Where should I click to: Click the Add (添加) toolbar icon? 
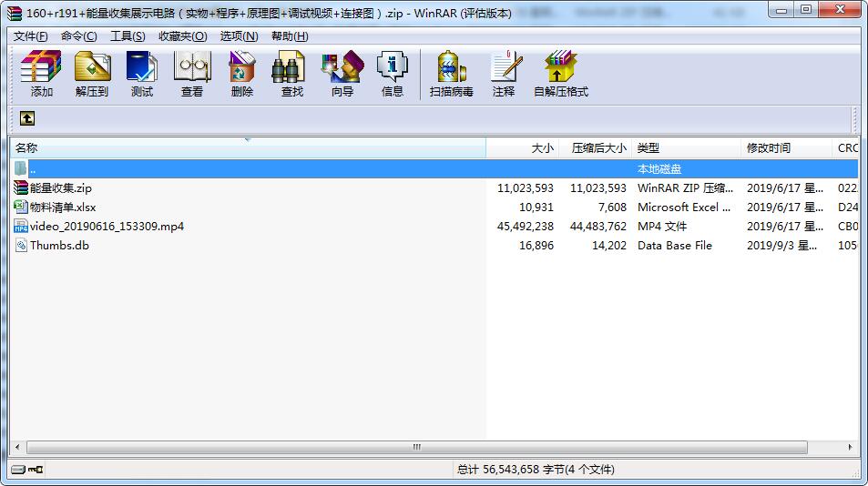pos(41,74)
